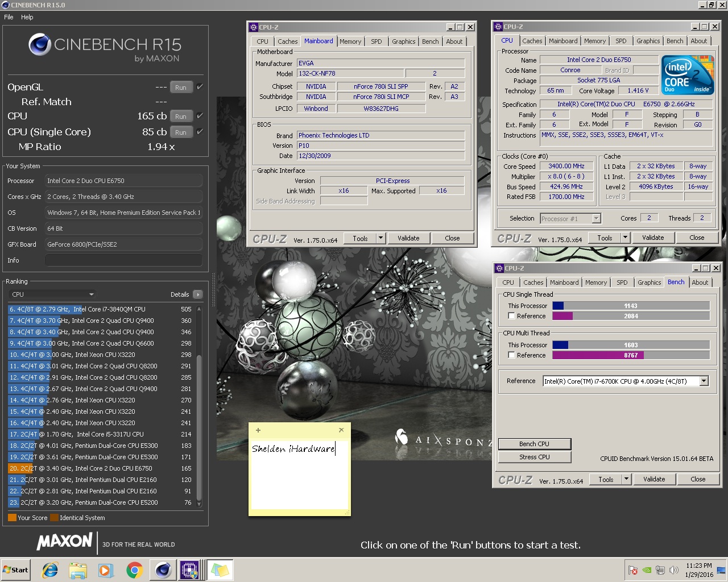Screen dimensions: 728x582
Task: Click This Processor single thread bar 1143
Action: 631,306
